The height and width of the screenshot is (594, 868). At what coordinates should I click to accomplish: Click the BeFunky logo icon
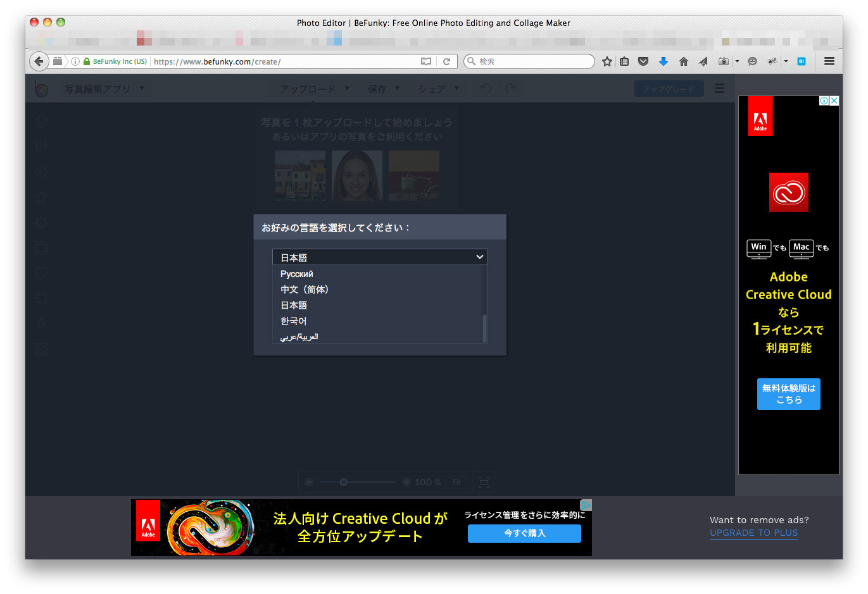(41, 89)
